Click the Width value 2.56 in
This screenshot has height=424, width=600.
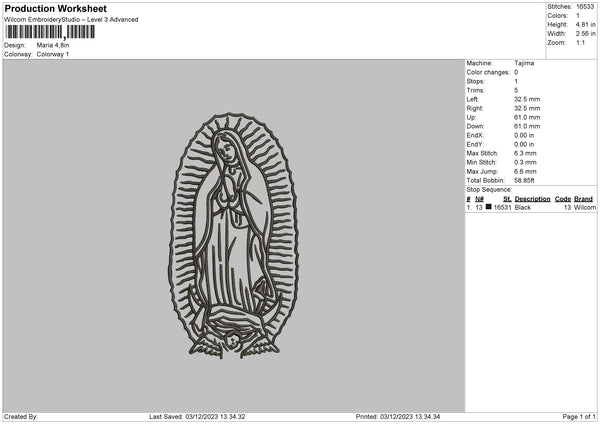(x=585, y=34)
